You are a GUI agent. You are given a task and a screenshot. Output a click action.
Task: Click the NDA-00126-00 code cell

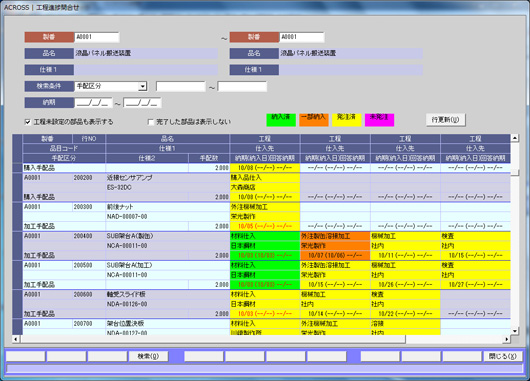point(167,304)
